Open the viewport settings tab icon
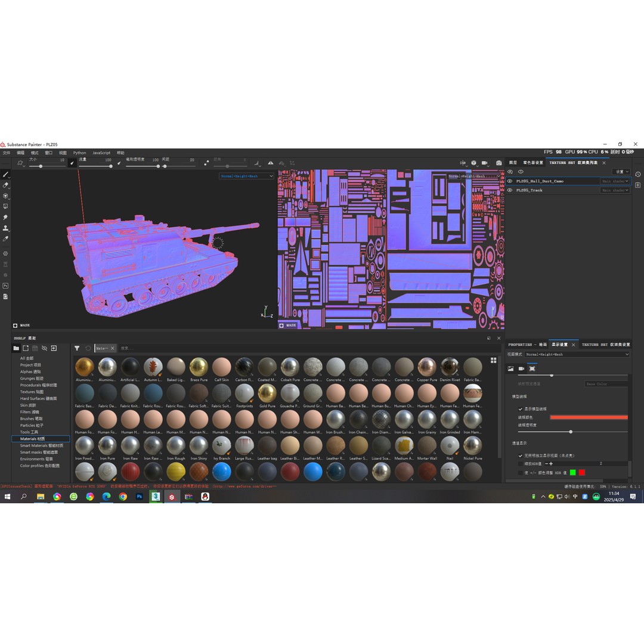 [532, 369]
